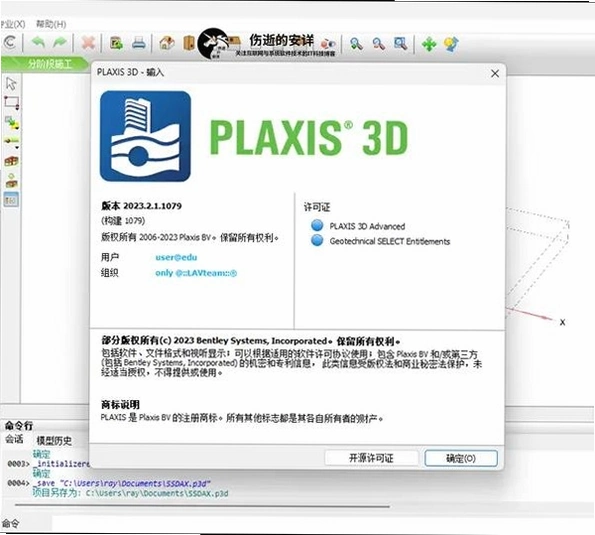Click the 确定(O) button
This screenshot has height=535, width=595.
coord(461,458)
